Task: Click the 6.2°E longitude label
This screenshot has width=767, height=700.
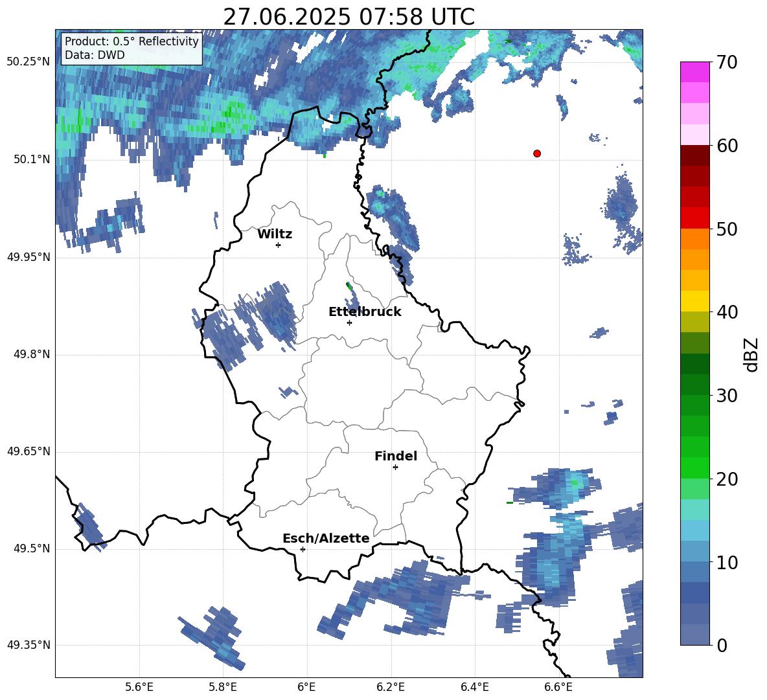Action: pos(391,687)
